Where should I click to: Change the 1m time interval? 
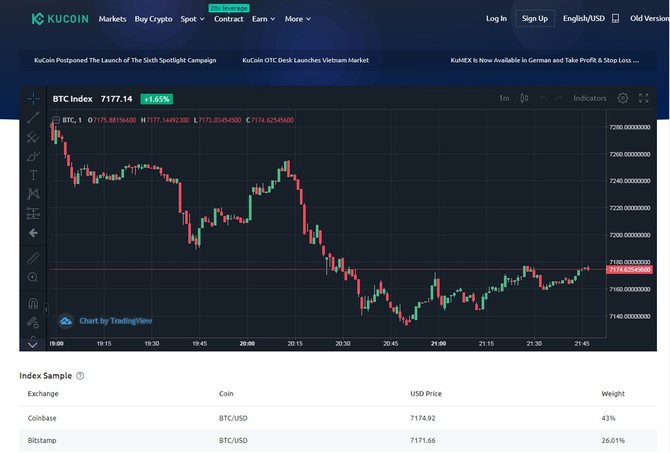point(504,98)
